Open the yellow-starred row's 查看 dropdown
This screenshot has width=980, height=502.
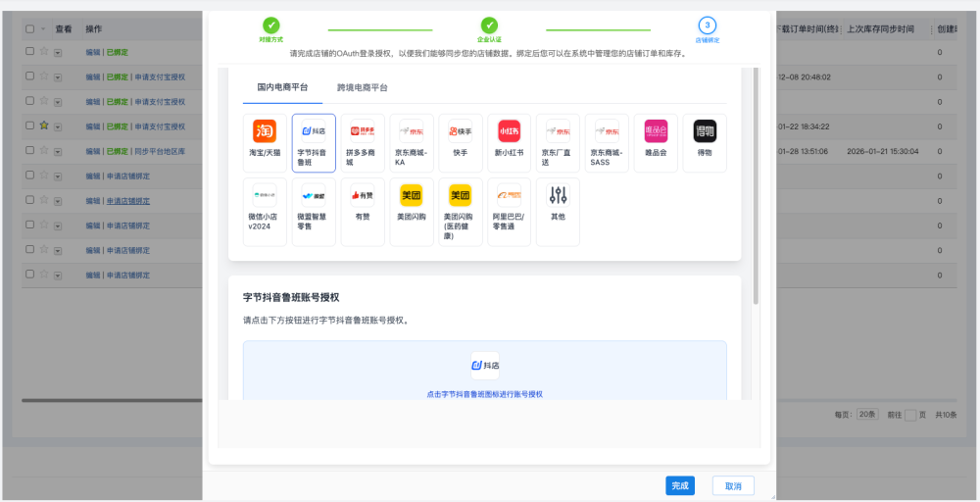58,126
